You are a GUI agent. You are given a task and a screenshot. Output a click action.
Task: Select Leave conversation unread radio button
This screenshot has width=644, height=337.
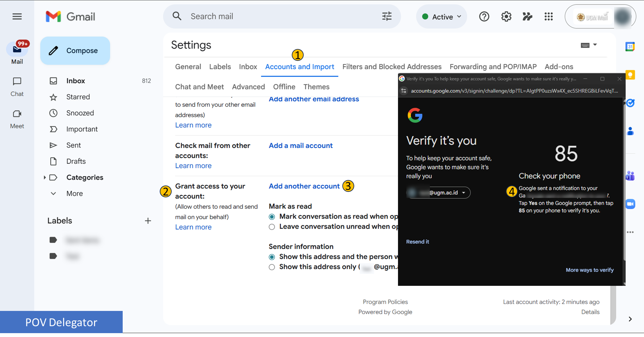(x=272, y=227)
